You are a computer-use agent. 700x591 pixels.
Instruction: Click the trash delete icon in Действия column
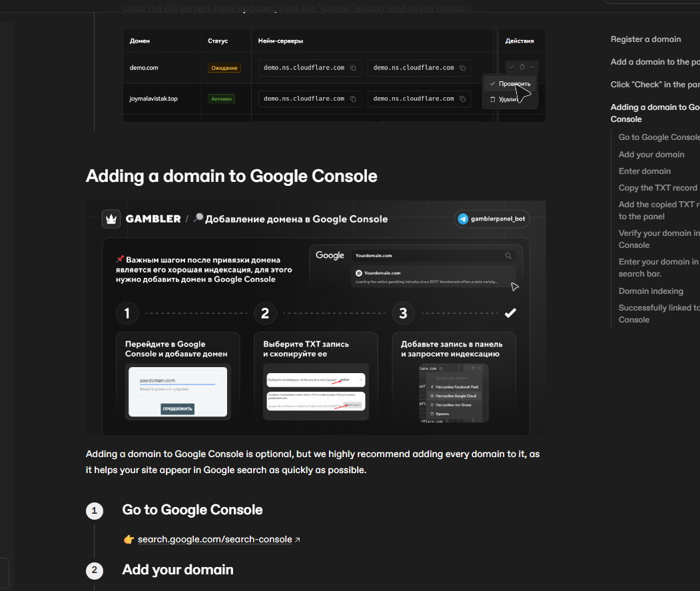520,67
